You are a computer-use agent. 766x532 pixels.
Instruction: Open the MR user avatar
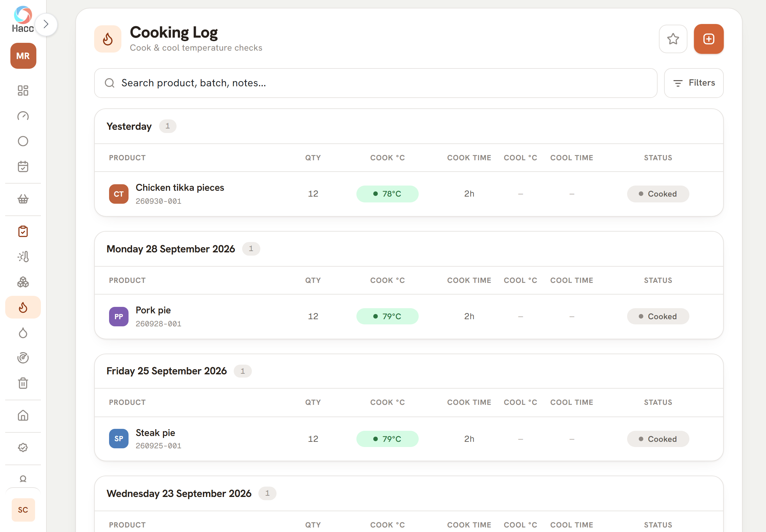[x=23, y=56]
